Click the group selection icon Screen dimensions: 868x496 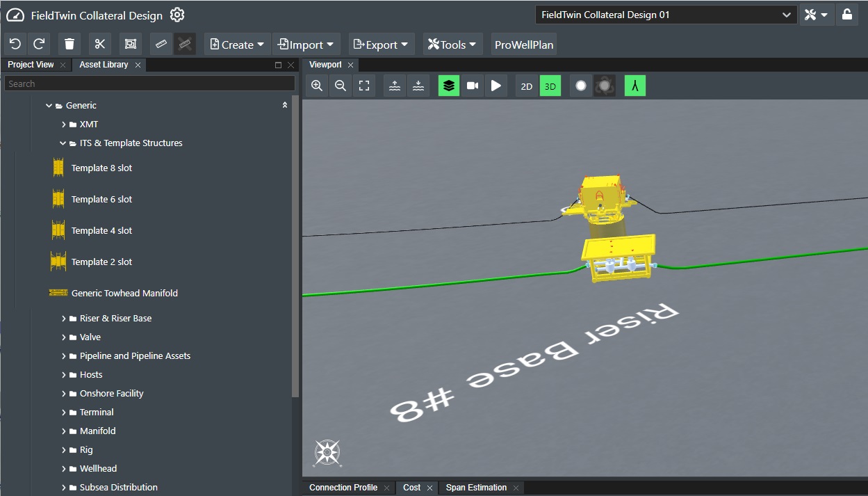tap(131, 45)
